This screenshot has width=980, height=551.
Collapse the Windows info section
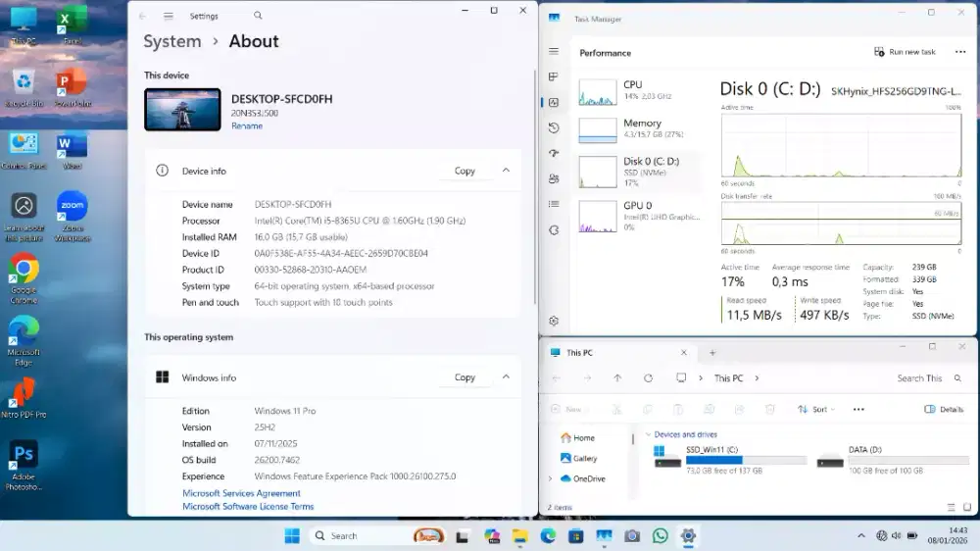pyautogui.click(x=506, y=377)
